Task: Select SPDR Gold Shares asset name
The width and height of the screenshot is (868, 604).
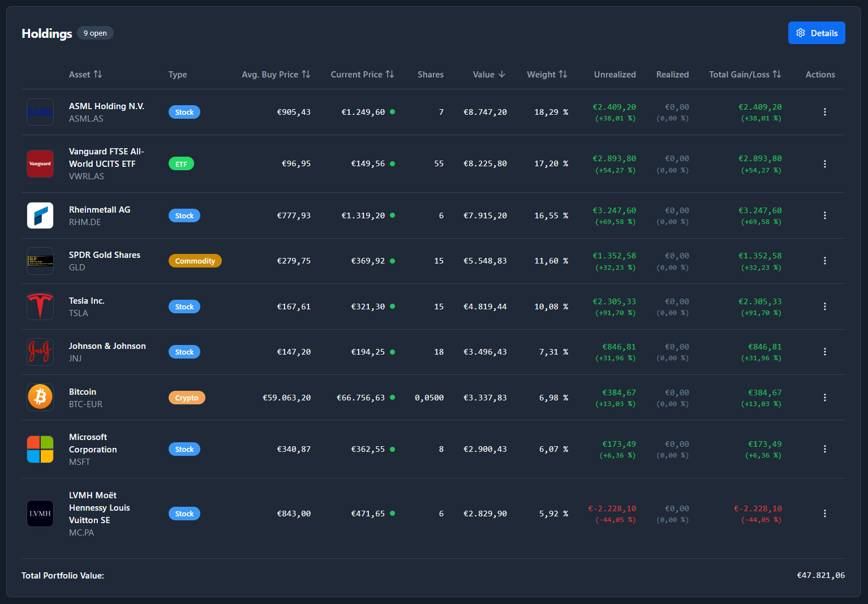Action: point(105,254)
